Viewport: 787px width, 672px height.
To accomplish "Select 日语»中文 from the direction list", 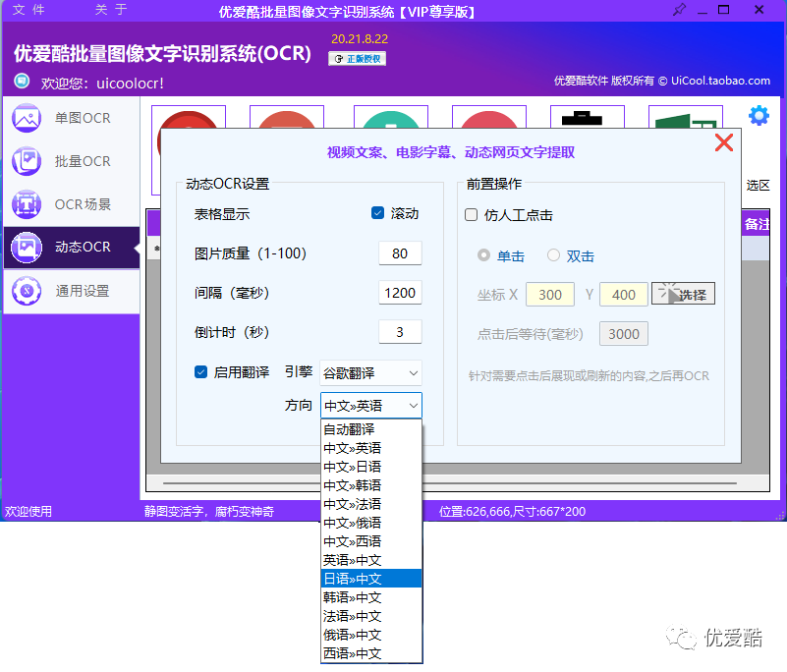I will pyautogui.click(x=369, y=578).
